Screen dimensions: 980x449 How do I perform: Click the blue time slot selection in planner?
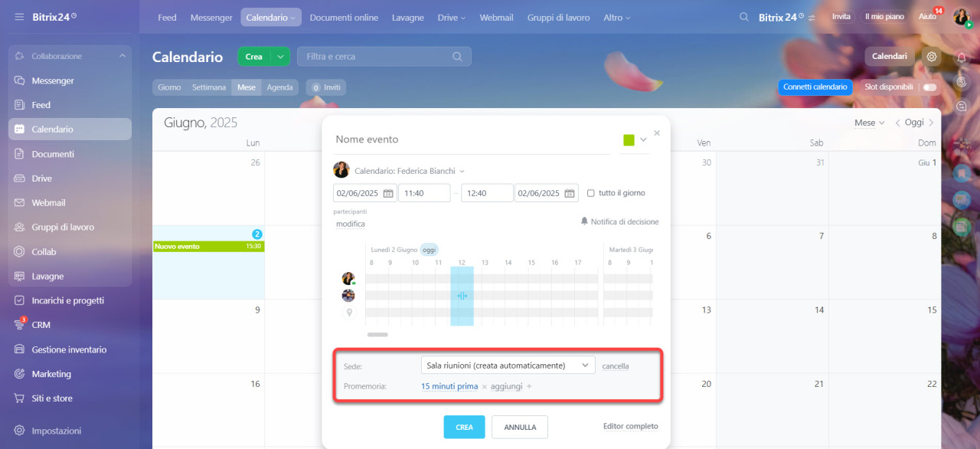(x=462, y=296)
